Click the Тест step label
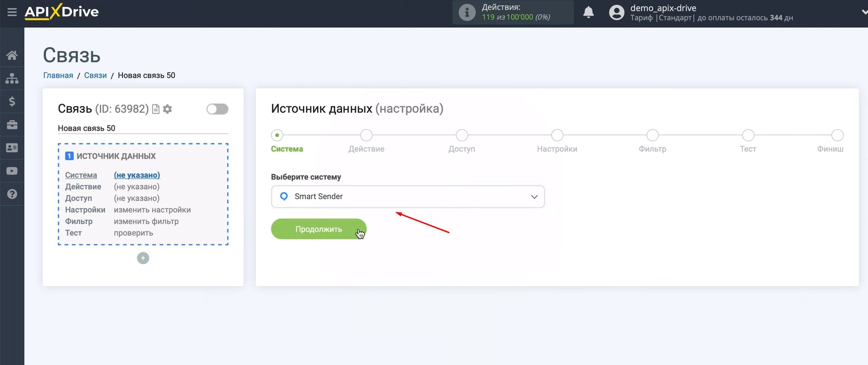Screen dimensions: 868x365 click(x=748, y=149)
